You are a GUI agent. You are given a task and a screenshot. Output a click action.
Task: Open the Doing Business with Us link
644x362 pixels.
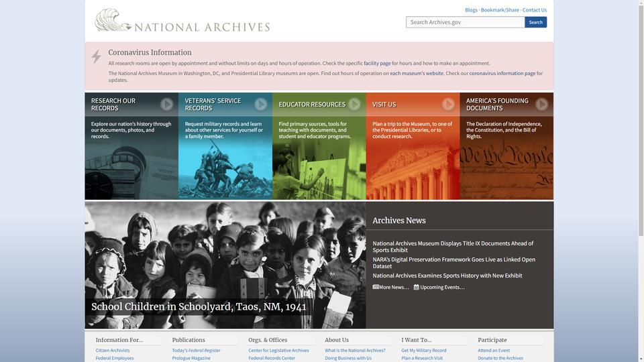[x=348, y=358]
